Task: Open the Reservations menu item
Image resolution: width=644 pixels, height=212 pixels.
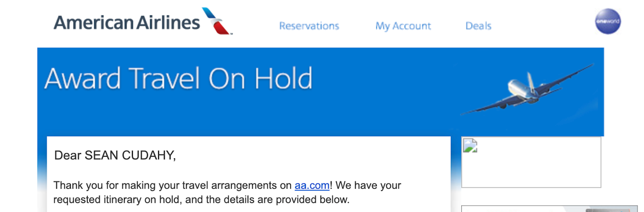Action: pyautogui.click(x=309, y=26)
